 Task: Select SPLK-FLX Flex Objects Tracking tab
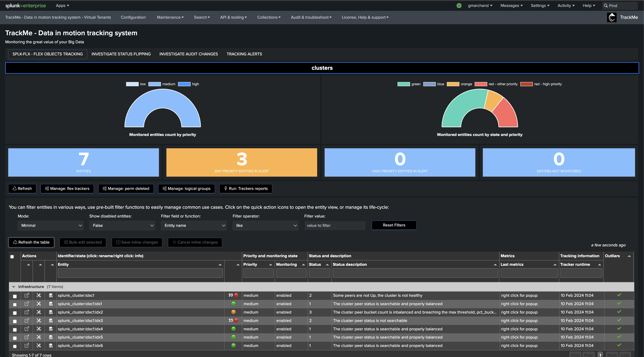tap(48, 54)
